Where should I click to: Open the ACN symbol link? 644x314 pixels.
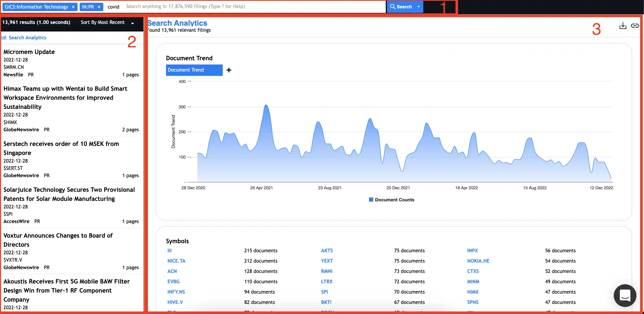point(172,271)
